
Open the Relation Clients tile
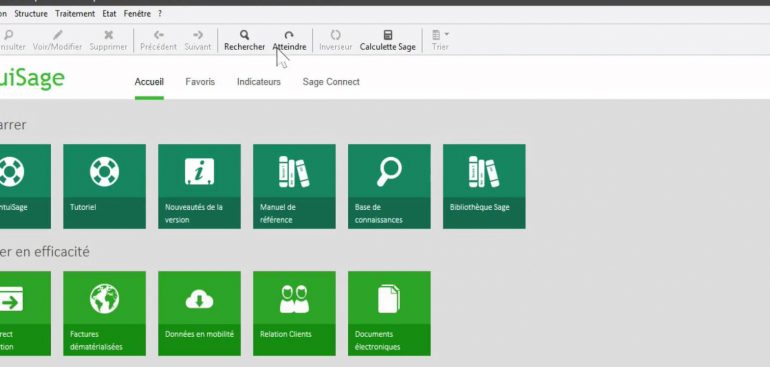294,313
